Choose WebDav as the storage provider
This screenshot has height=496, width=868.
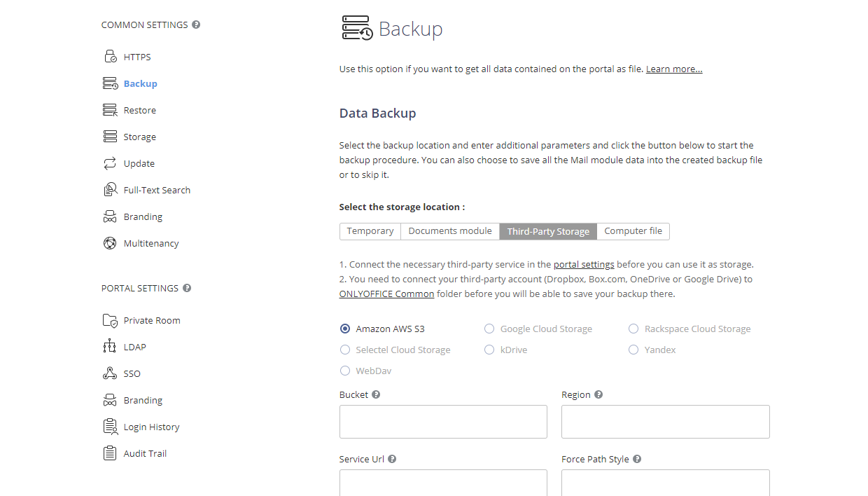(345, 371)
